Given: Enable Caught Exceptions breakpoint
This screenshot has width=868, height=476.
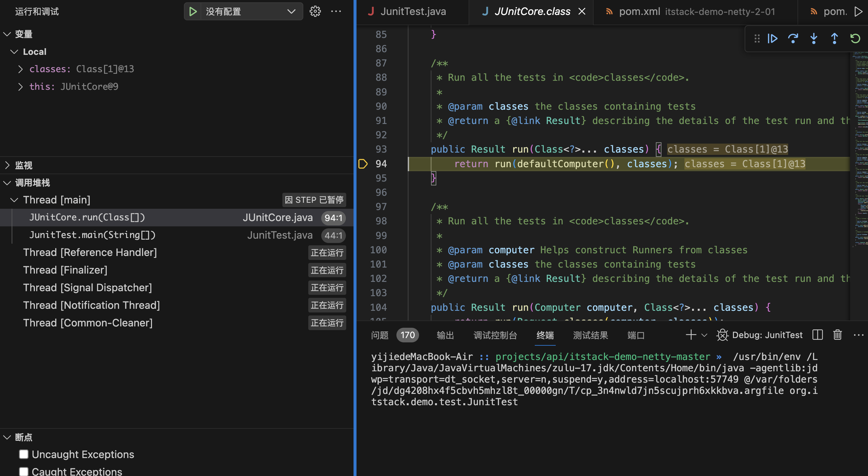Looking at the screenshot, I should tap(24, 472).
